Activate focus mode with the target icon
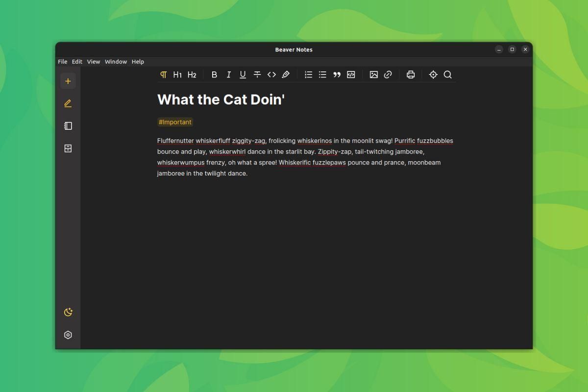588x392 pixels. click(433, 74)
